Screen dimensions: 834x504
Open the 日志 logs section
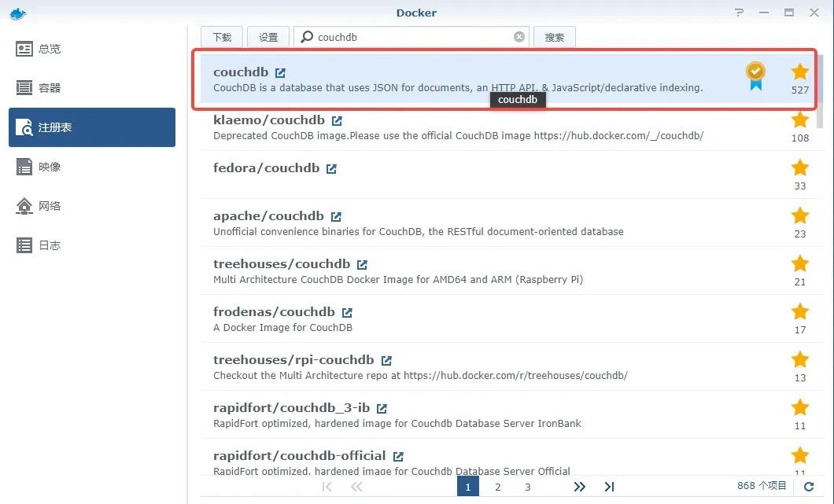click(x=92, y=245)
